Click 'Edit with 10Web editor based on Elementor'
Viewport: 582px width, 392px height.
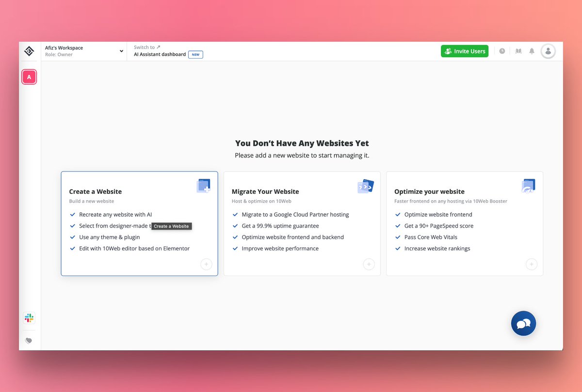pos(134,248)
